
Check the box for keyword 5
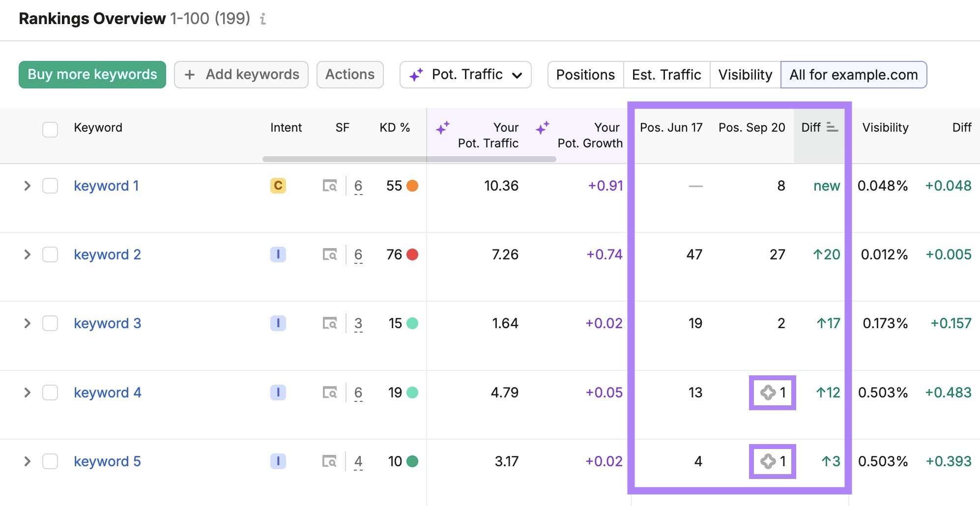pos(50,461)
